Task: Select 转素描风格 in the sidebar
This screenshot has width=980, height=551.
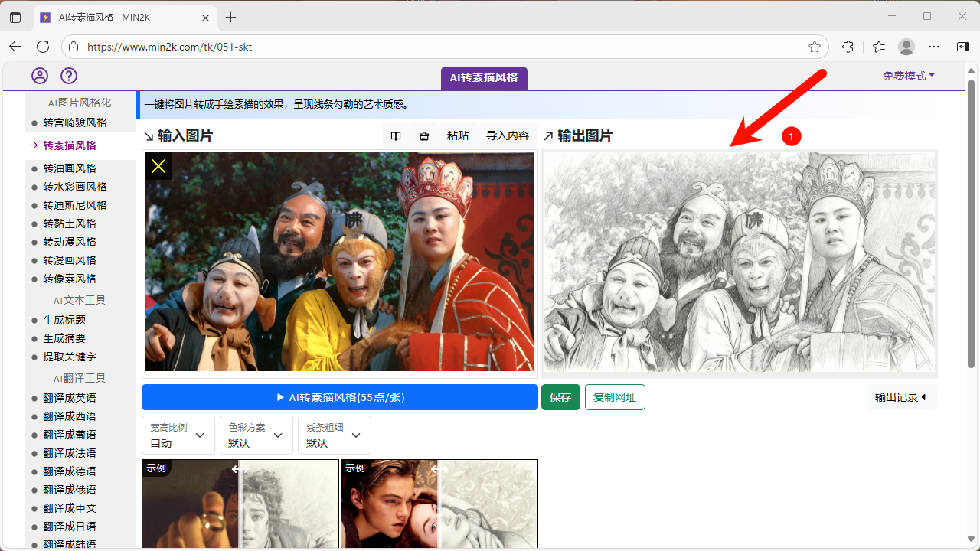Action: click(x=69, y=145)
